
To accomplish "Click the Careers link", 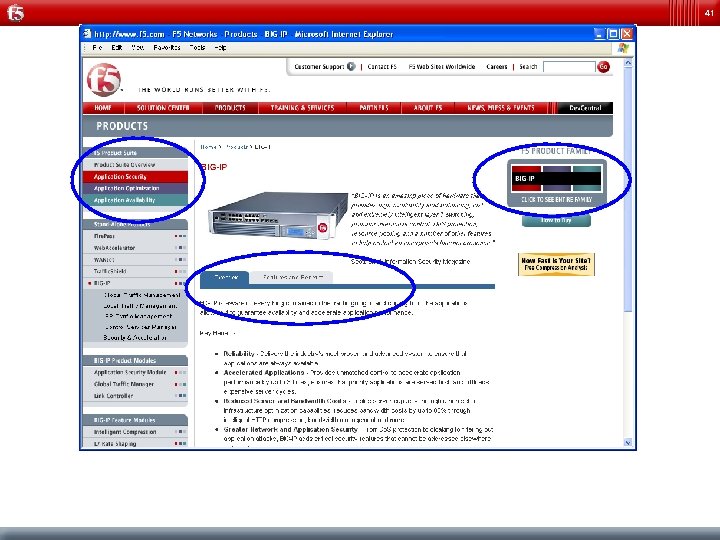I will coord(497,67).
